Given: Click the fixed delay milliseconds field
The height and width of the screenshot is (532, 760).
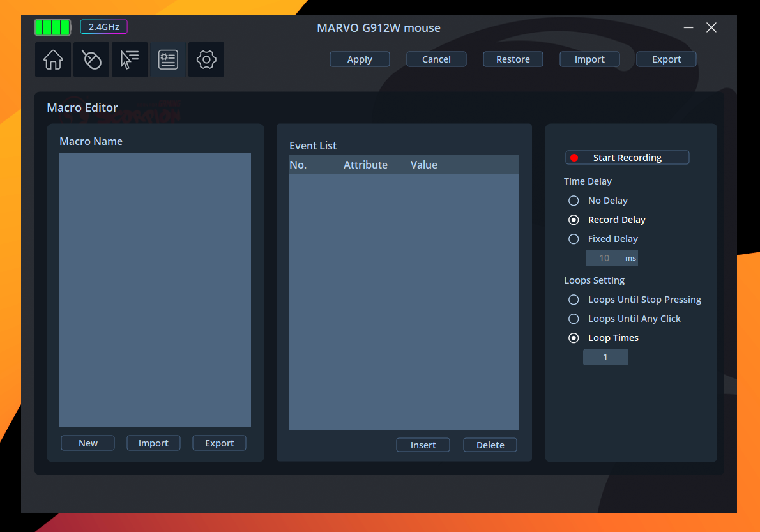Looking at the screenshot, I should (605, 258).
